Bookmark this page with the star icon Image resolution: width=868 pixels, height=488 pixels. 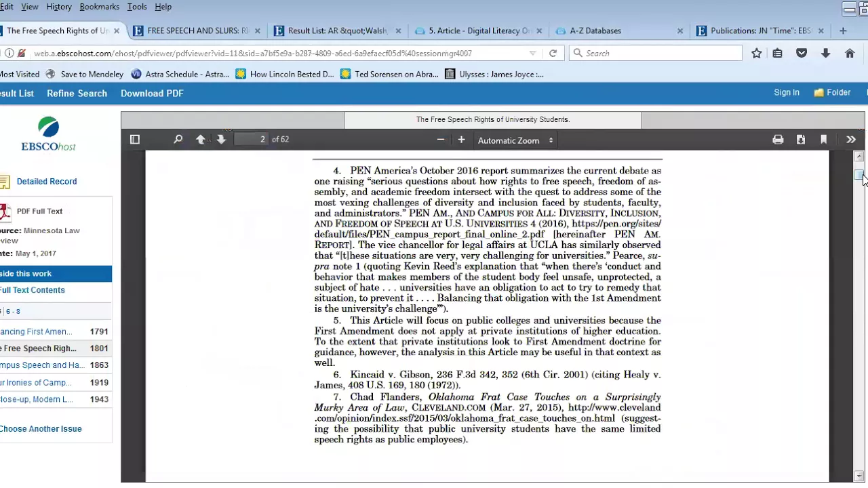tap(757, 53)
